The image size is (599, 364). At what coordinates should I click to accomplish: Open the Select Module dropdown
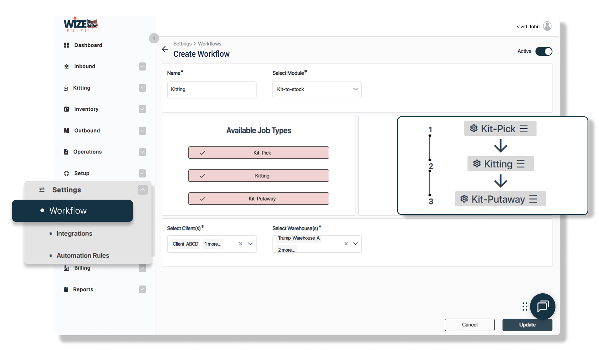pyautogui.click(x=317, y=89)
